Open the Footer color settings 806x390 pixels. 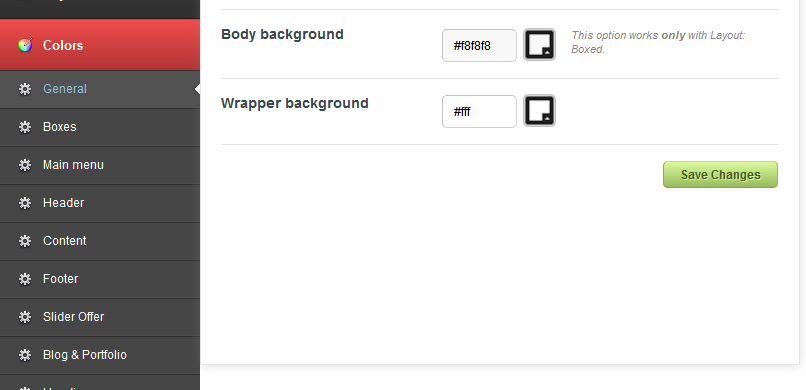click(100, 280)
